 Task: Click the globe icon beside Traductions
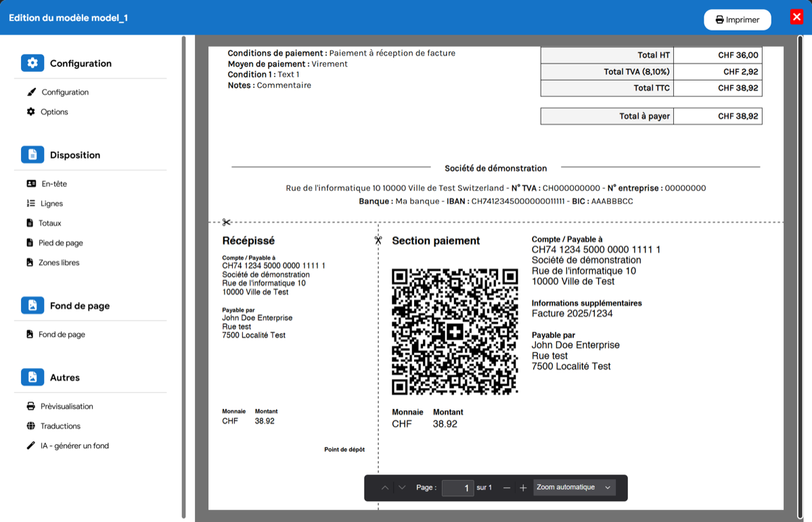click(x=30, y=426)
